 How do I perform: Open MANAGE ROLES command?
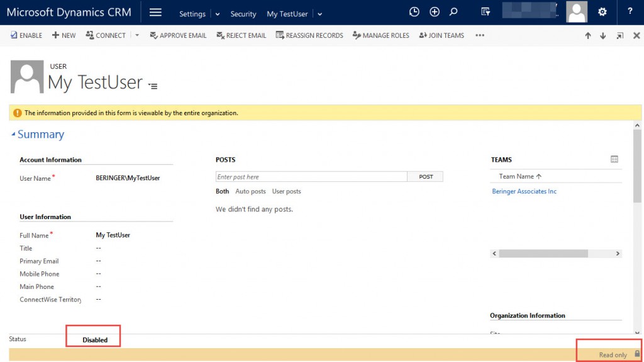tap(380, 35)
